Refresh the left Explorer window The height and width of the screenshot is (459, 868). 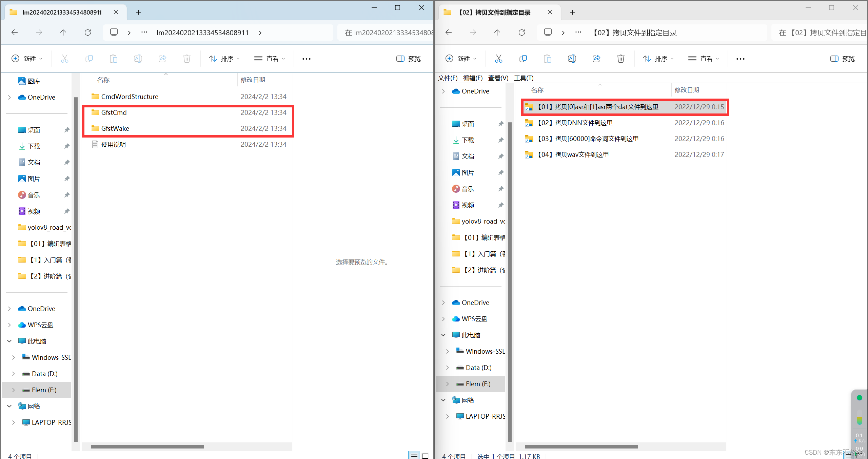pos(88,33)
